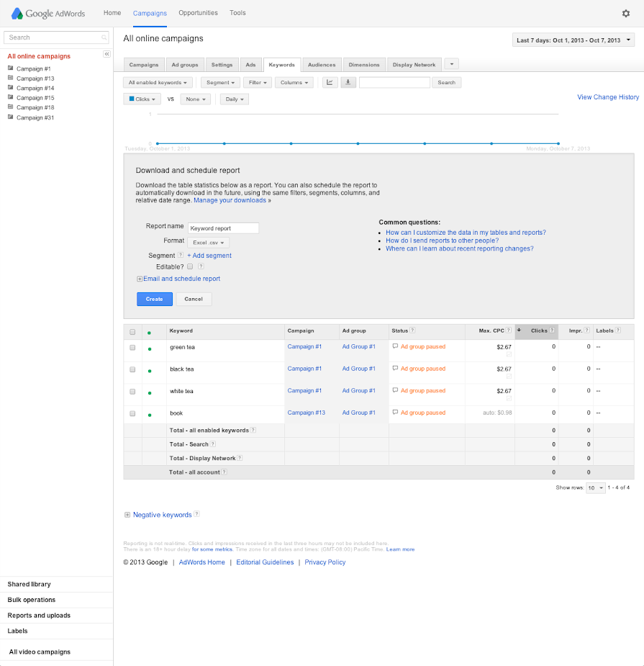
Task: Select the checkbox next to green tea keyword
Action: [x=132, y=347]
